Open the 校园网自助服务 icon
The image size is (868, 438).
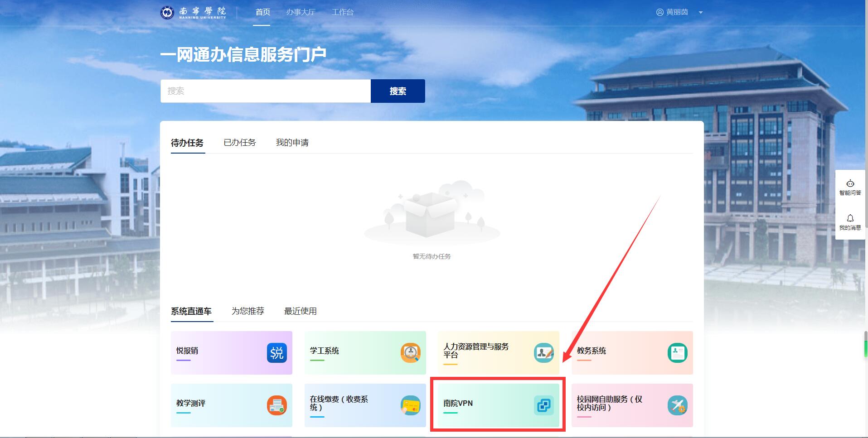pos(677,405)
